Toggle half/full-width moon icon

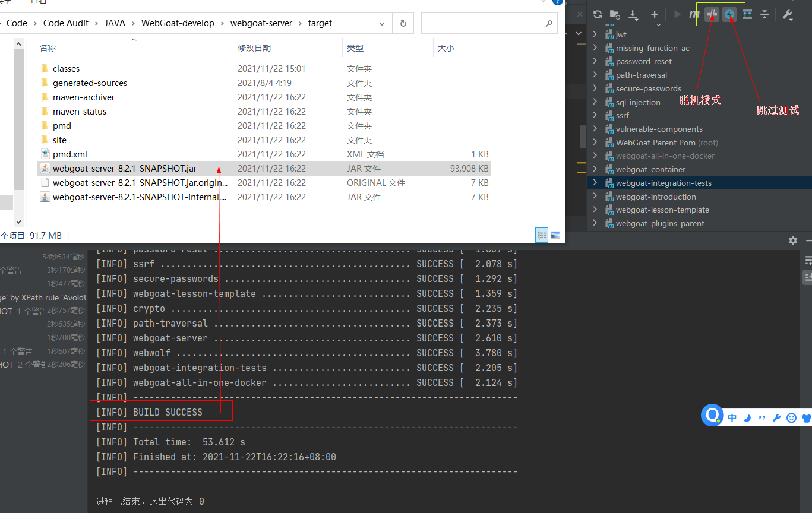click(747, 418)
